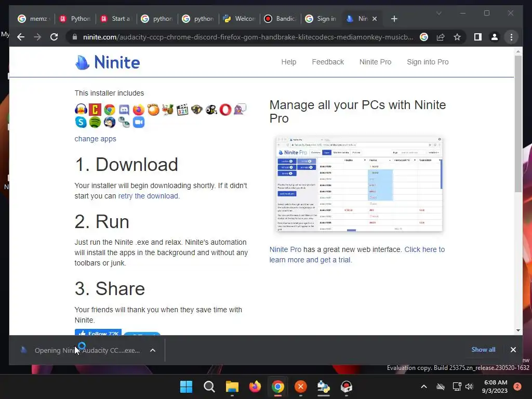Click the Audacity headphones app icon

point(81,109)
